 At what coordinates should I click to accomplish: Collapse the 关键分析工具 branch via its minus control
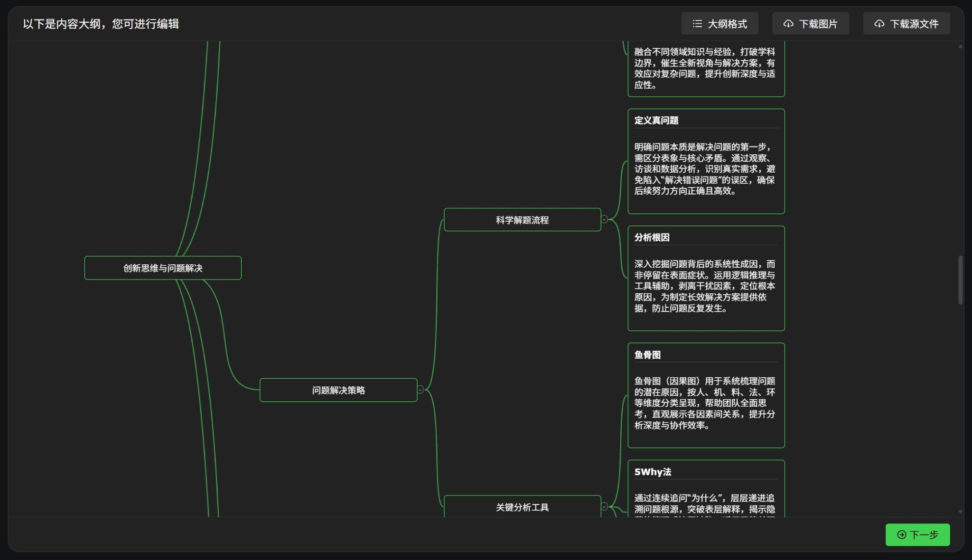pos(604,506)
